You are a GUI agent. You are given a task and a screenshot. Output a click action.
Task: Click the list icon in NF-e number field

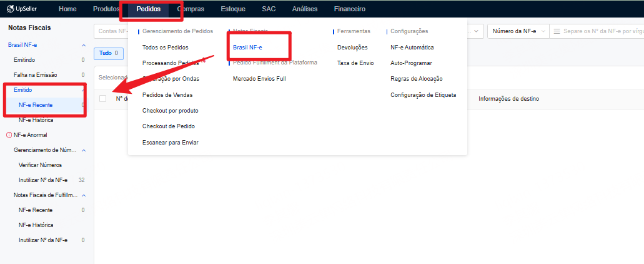[557, 31]
